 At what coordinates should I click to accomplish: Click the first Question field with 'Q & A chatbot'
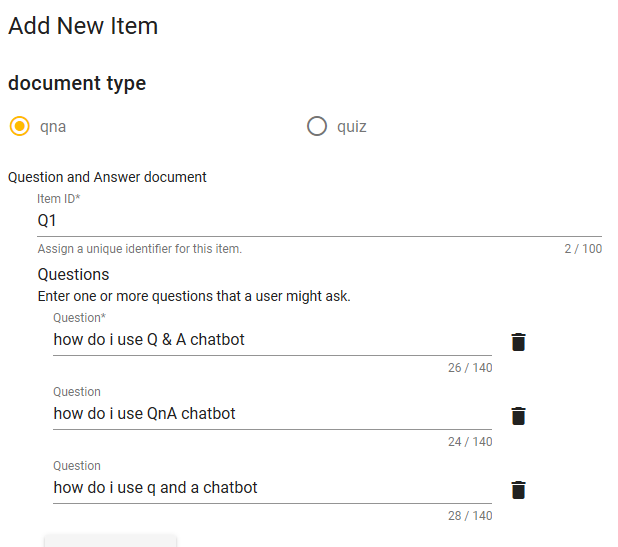(x=272, y=340)
